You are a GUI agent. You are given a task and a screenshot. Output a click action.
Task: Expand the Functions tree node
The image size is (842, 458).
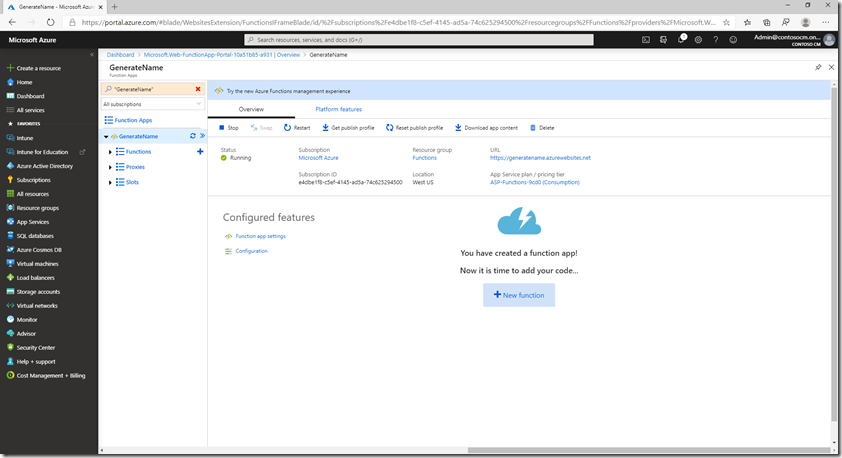point(110,152)
